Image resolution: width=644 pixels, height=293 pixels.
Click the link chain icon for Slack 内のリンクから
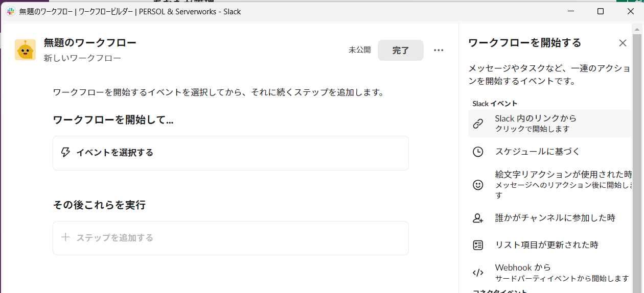click(478, 124)
